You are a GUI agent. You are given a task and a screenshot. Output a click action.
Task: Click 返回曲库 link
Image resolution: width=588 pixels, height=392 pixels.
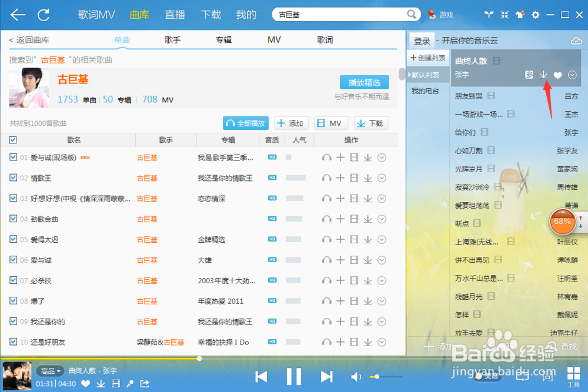[29, 40]
